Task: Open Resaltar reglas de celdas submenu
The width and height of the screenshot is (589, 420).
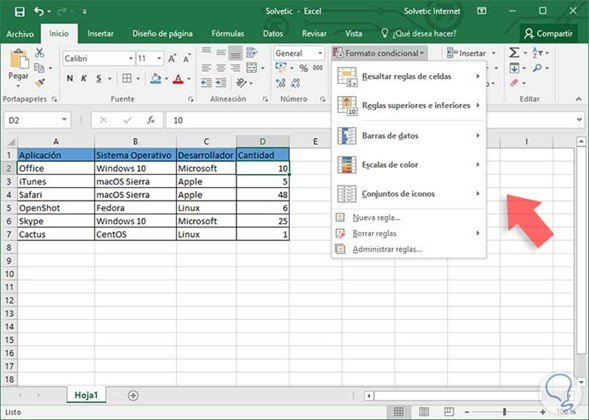Action: [x=409, y=77]
